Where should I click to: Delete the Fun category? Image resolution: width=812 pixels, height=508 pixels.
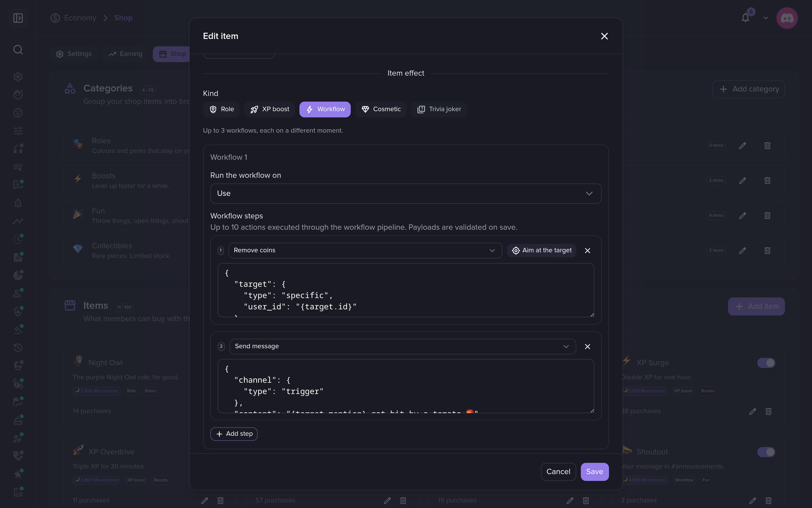[767, 215]
